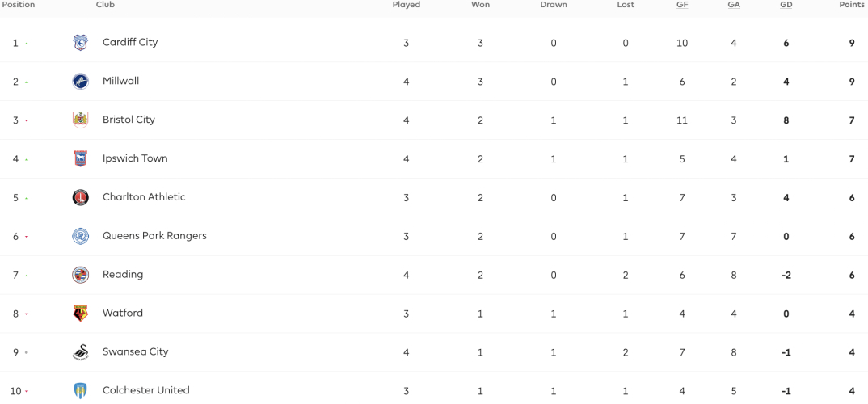Click the Charlton Athletic club crest
This screenshot has height=404, width=868.
tap(80, 198)
